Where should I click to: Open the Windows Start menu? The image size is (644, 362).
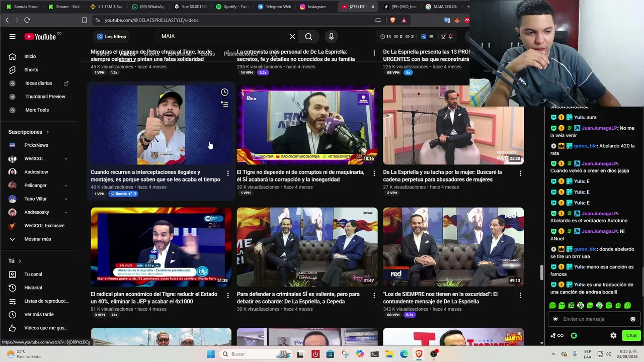[211, 354]
